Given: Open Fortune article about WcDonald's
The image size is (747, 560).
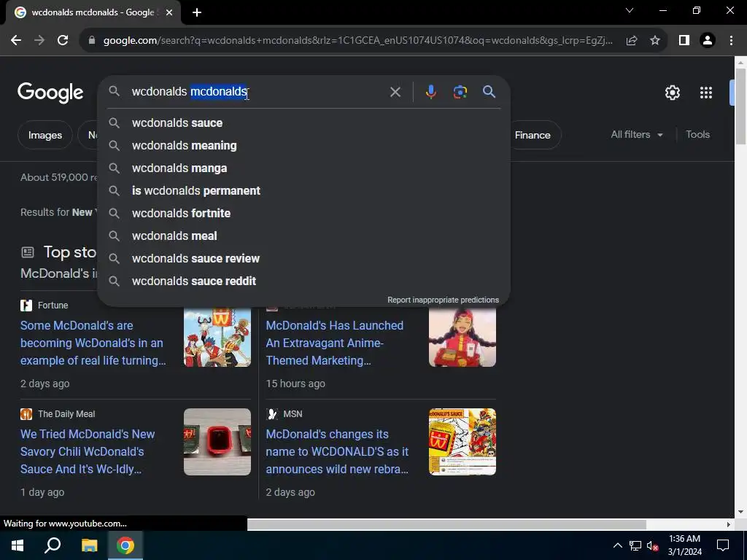Looking at the screenshot, I should (x=93, y=343).
